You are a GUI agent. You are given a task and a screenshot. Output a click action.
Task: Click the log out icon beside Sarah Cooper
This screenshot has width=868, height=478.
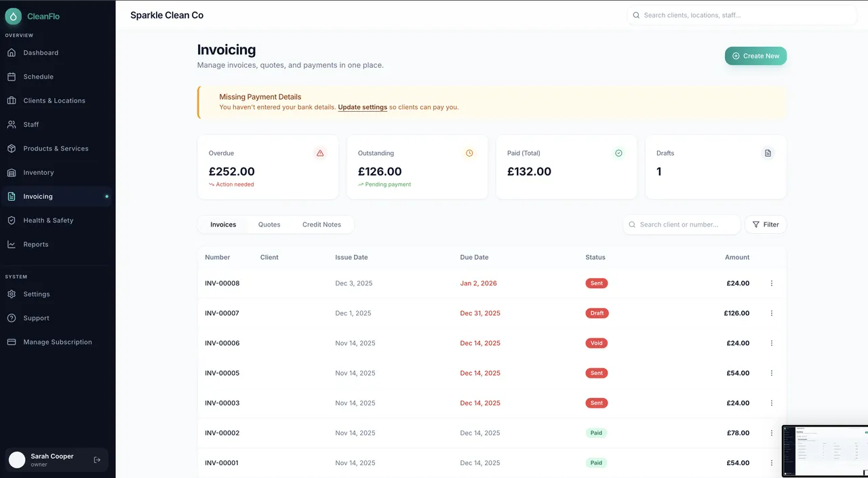coord(97,460)
